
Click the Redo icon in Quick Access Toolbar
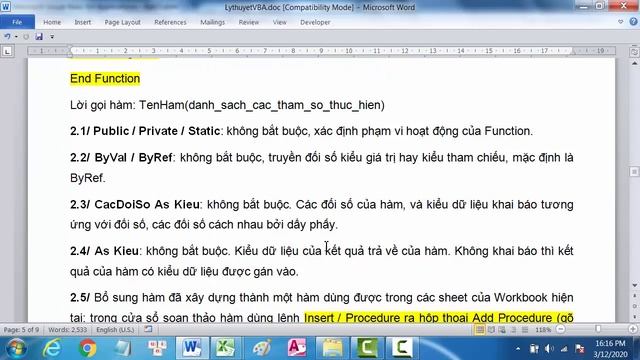pyautogui.click(x=26, y=37)
